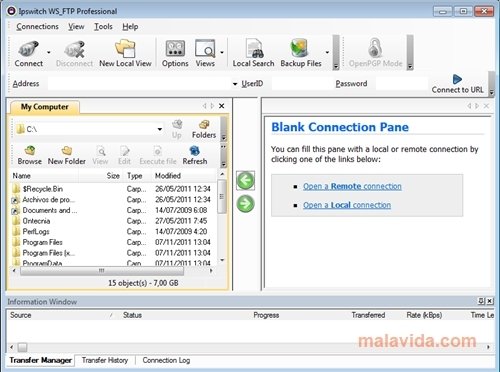
Task: Expand the Backup Files dropdown arrow
Action: coord(327,52)
